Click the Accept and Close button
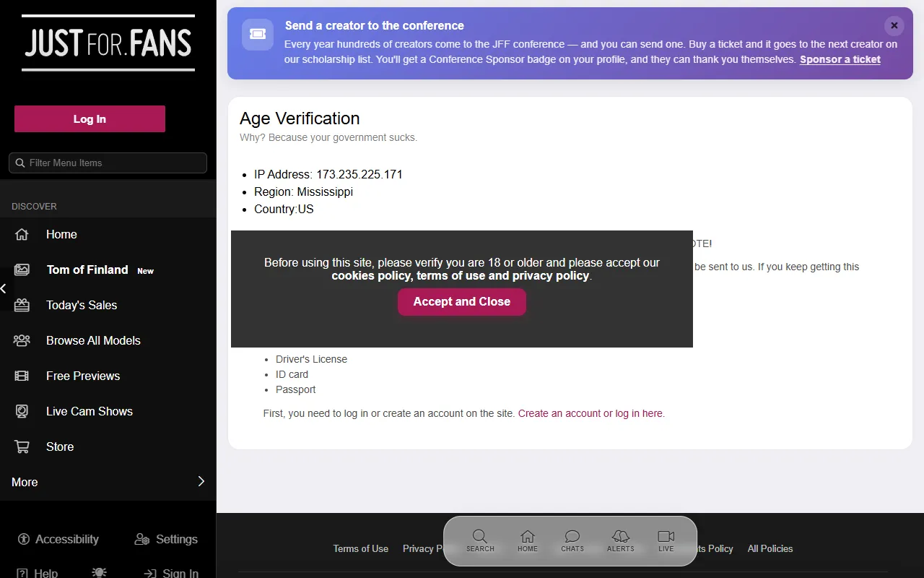The height and width of the screenshot is (578, 924). click(462, 302)
